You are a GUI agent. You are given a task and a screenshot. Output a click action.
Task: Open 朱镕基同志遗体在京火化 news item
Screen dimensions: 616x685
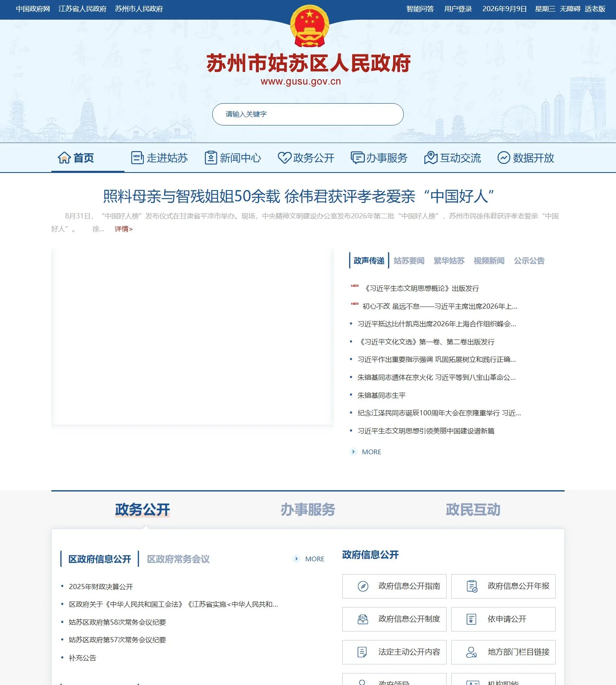(x=437, y=378)
